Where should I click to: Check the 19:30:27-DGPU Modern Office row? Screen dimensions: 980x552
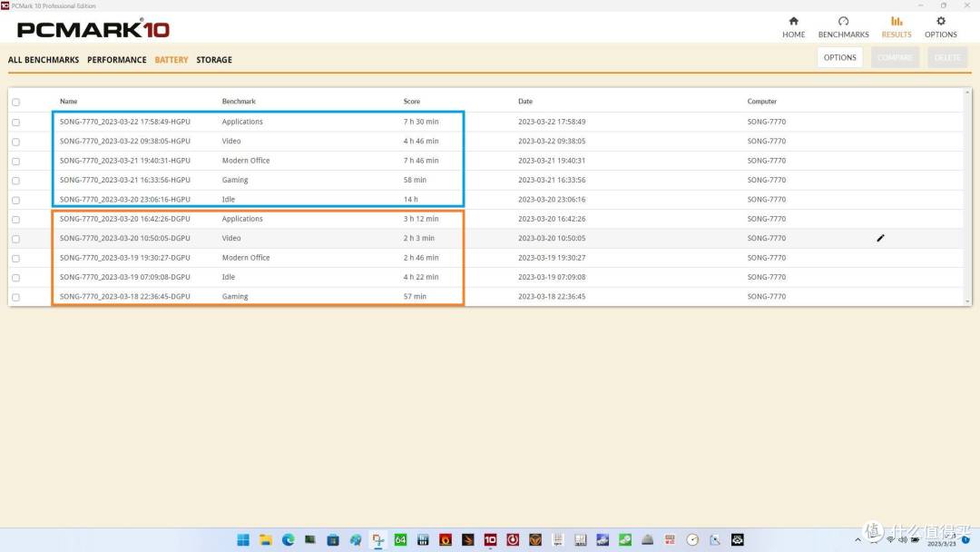click(15, 258)
